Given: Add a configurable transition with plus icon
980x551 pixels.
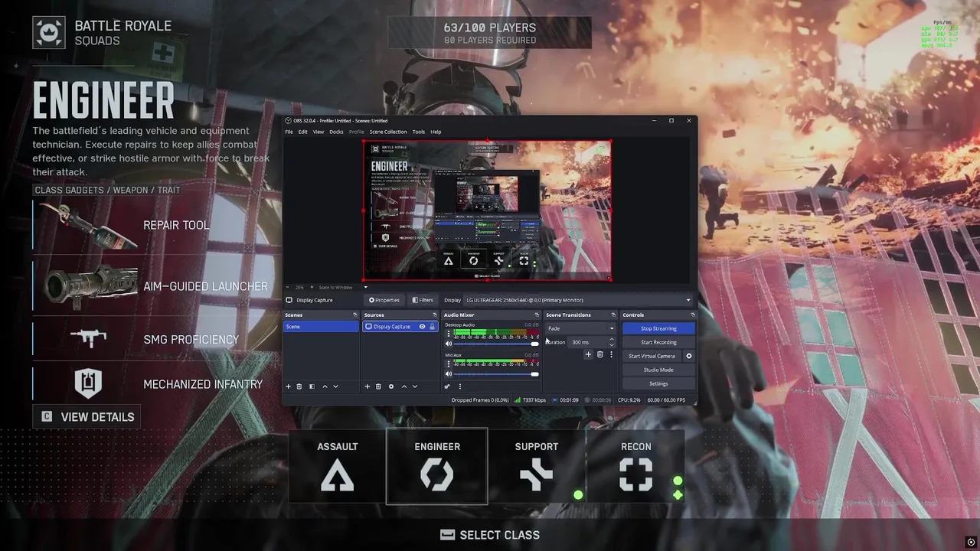Looking at the screenshot, I should [x=588, y=354].
